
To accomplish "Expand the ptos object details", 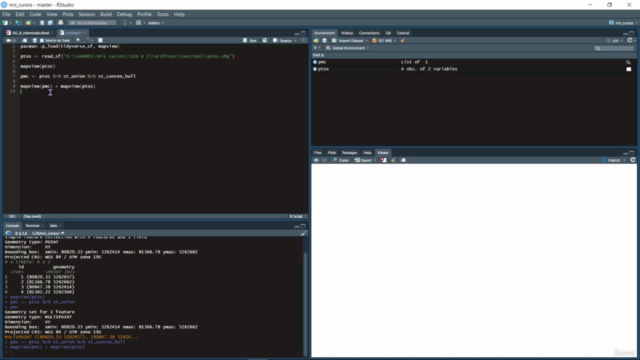I will point(315,69).
